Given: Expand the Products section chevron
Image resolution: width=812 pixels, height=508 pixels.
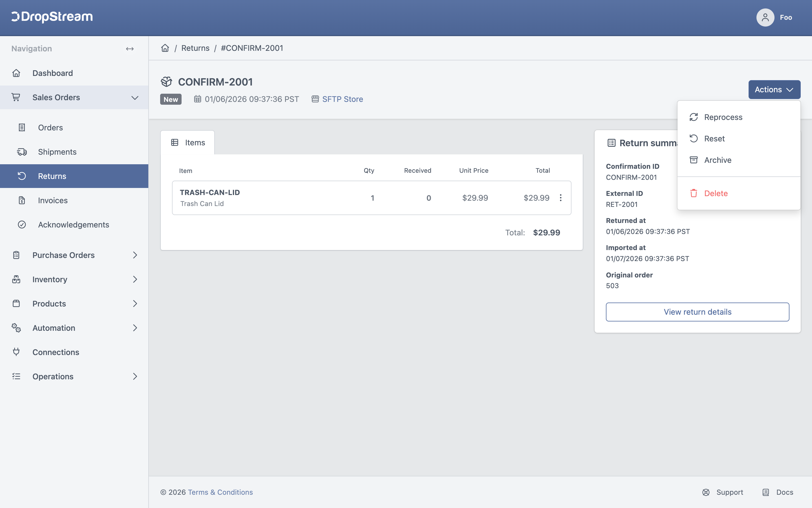Looking at the screenshot, I should (x=135, y=304).
